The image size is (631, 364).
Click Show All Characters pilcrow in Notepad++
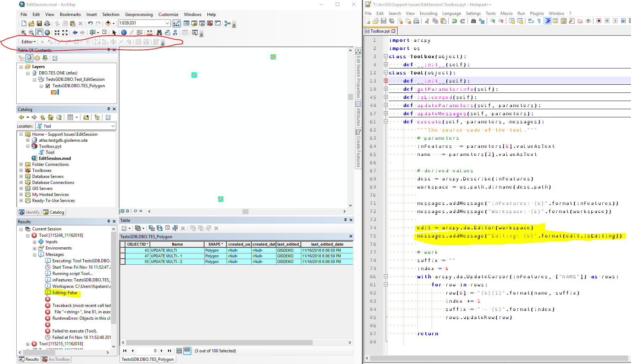click(539, 21)
